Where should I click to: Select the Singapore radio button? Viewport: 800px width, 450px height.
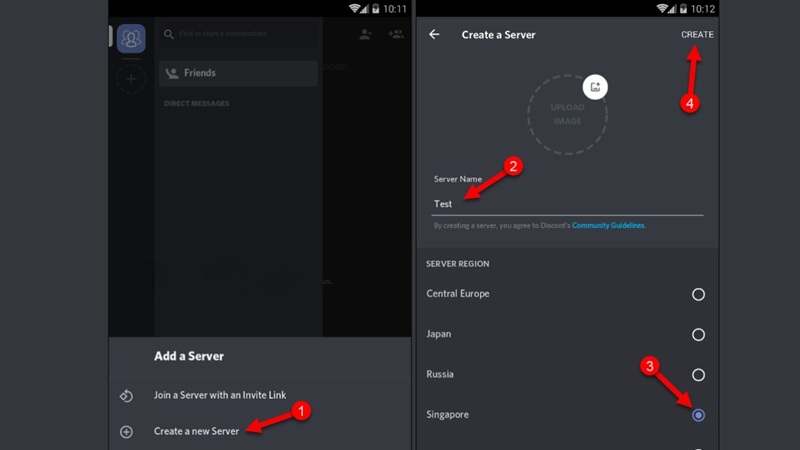click(x=698, y=414)
